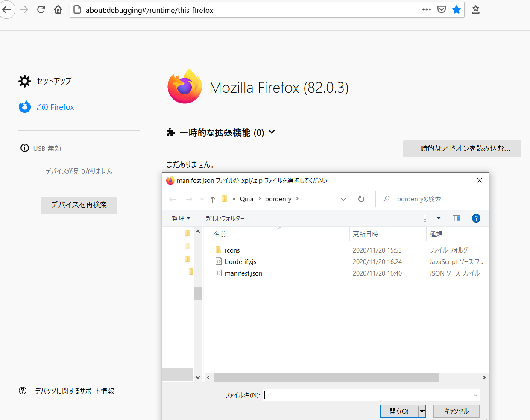Open the 整理 menu
Image resolution: width=530 pixels, height=420 pixels.
coord(181,218)
